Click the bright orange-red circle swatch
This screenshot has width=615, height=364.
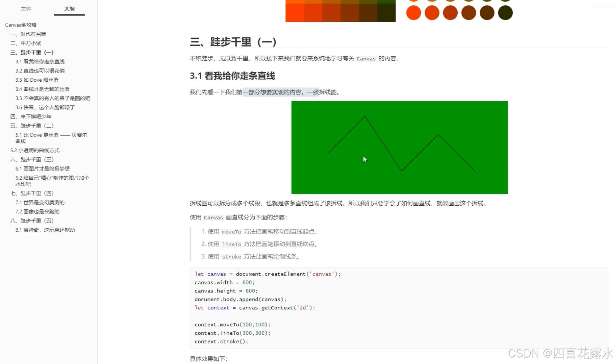[413, 13]
